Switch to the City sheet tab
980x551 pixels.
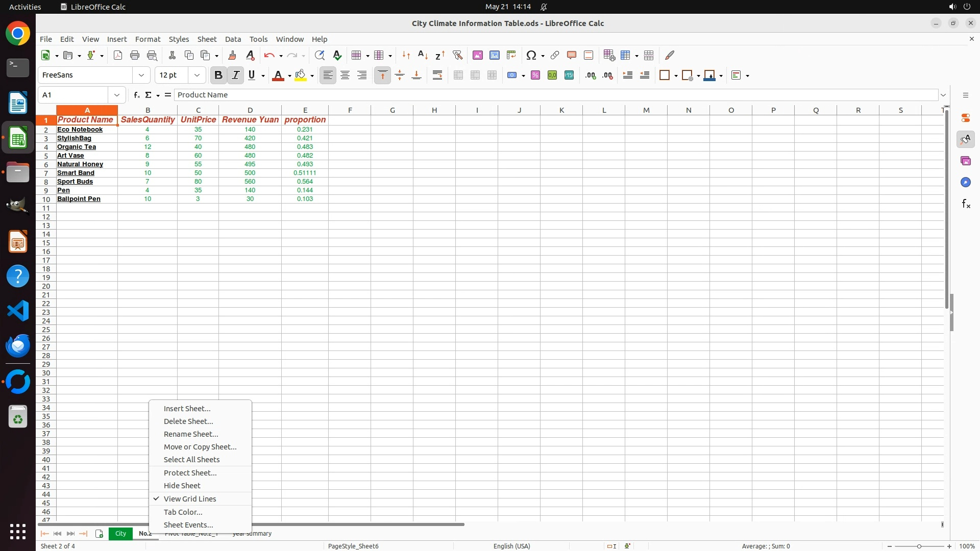(x=120, y=534)
